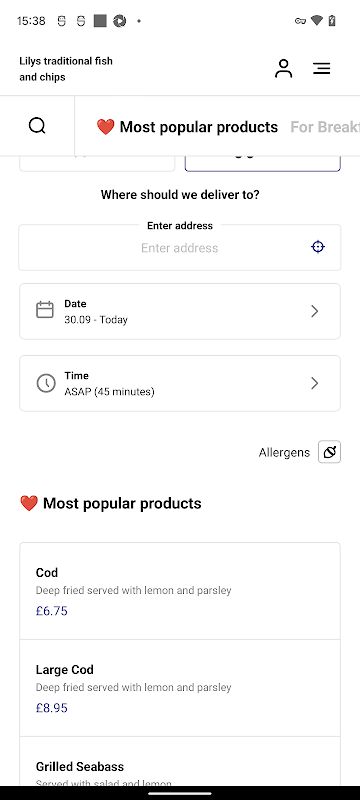Click the calendar icon in Date row

coord(45,310)
